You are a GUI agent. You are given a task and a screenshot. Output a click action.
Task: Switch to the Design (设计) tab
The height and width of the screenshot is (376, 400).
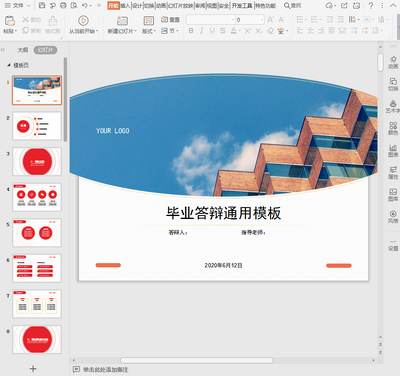[x=137, y=6]
